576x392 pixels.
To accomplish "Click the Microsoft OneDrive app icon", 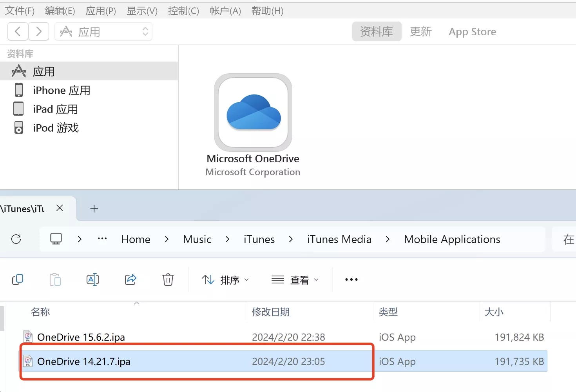I will pos(253,112).
